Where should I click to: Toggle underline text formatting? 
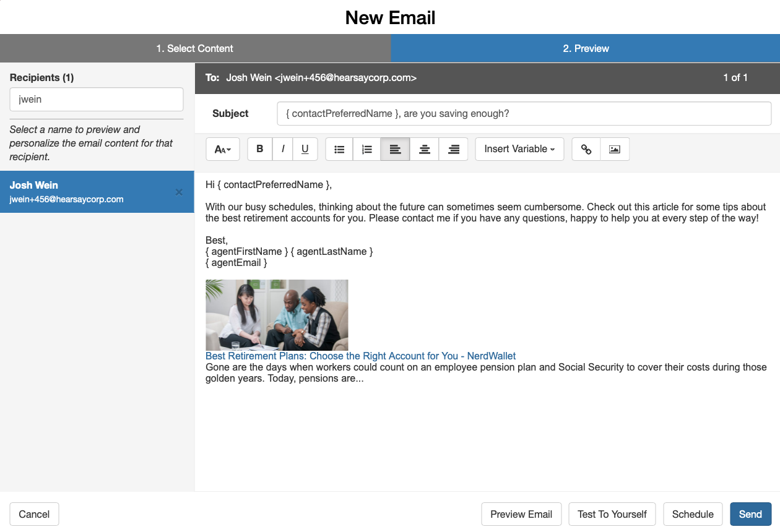click(x=305, y=149)
